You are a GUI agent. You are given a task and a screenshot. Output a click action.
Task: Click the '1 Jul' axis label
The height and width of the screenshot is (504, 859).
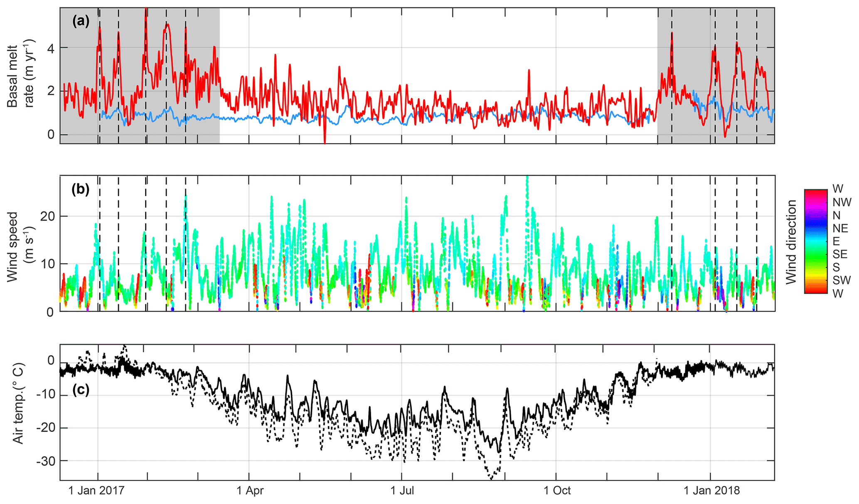tap(402, 491)
